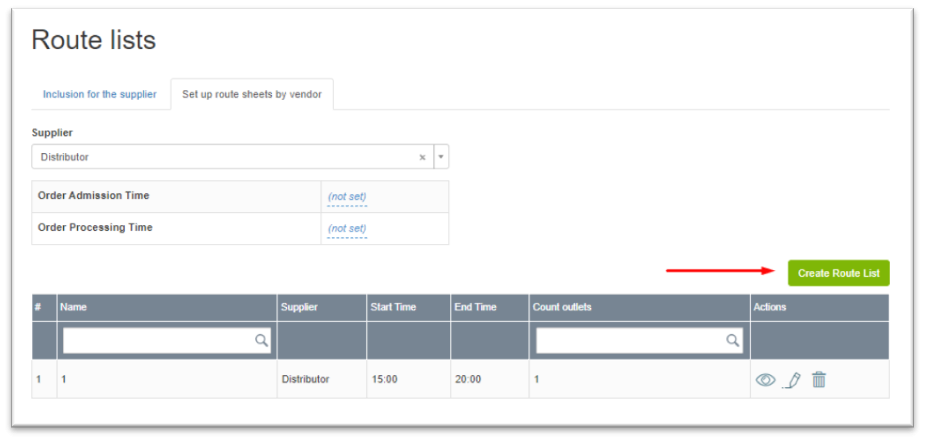Set Order Processing Time value
This screenshot has width=925, height=441.
tap(347, 229)
